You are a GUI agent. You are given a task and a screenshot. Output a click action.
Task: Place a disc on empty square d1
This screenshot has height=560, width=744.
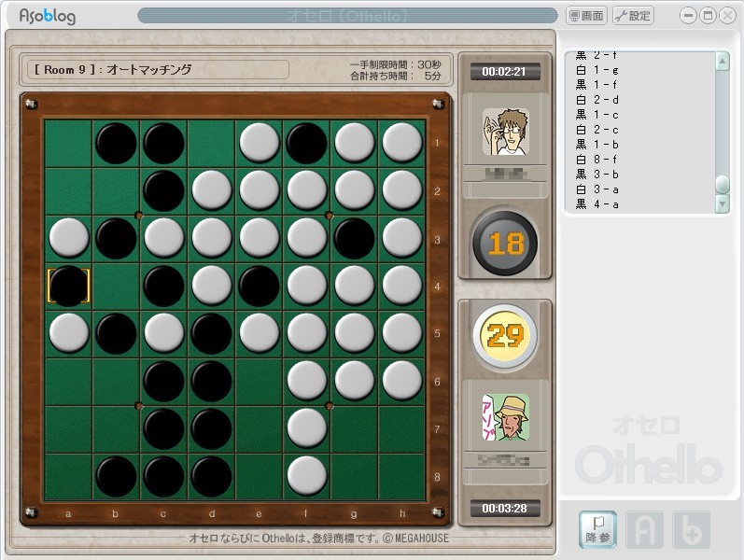211,143
